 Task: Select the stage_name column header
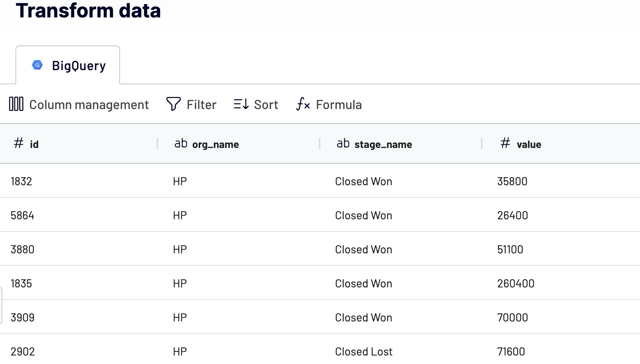[x=383, y=144]
